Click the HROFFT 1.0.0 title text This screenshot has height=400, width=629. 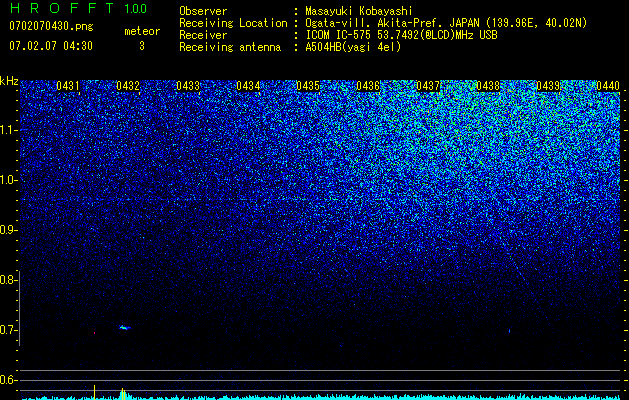point(79,8)
